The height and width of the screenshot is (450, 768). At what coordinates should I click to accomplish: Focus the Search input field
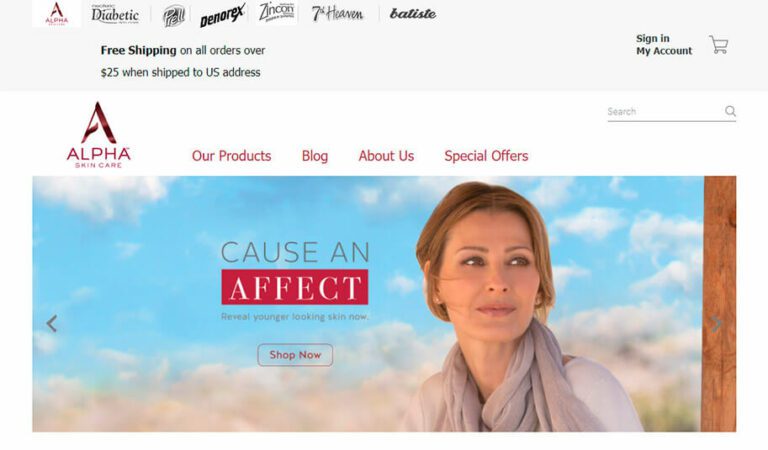(x=665, y=112)
